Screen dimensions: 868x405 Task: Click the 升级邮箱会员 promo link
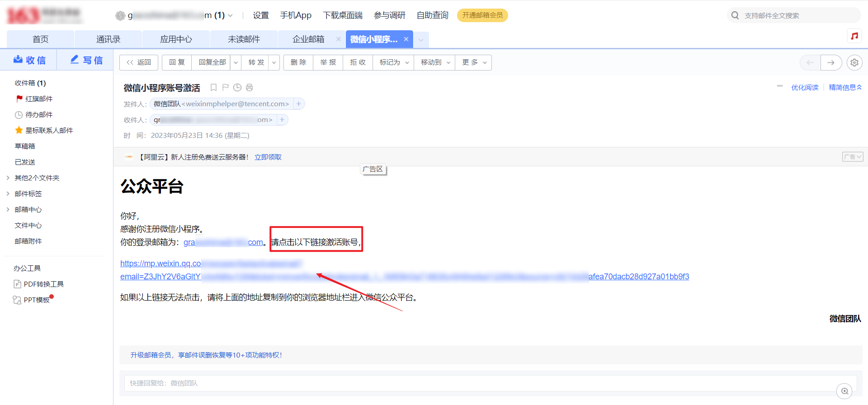point(206,355)
